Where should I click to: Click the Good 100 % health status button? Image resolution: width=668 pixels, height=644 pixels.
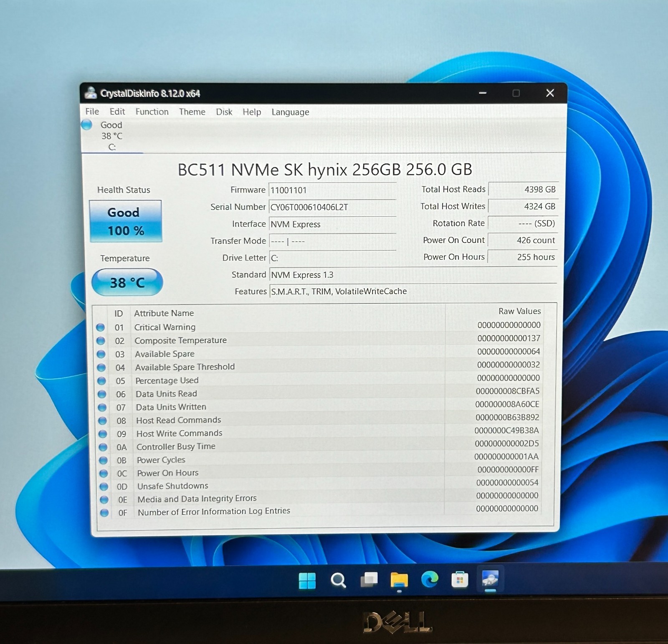(x=126, y=221)
